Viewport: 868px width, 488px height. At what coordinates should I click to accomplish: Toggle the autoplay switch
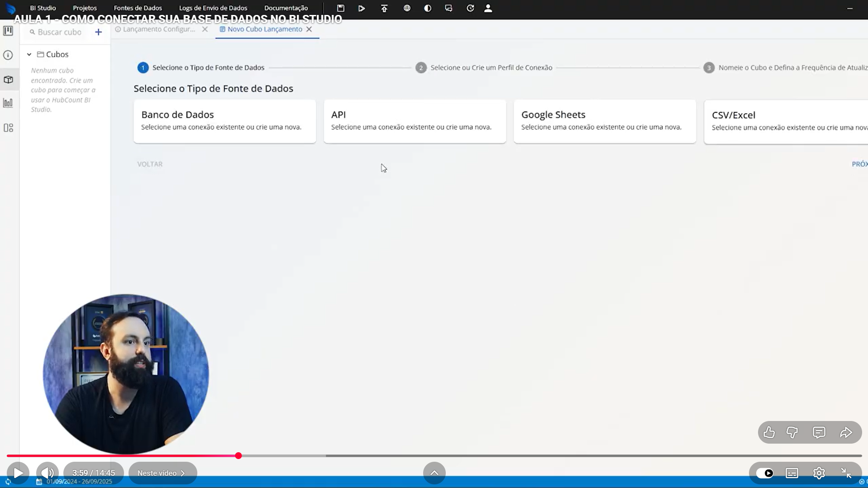(x=765, y=473)
